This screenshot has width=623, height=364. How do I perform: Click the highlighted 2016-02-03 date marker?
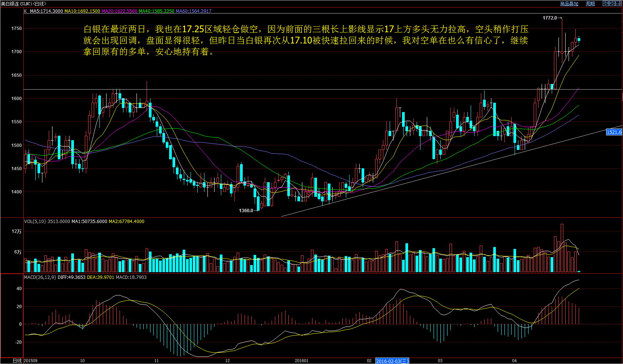pos(392,361)
